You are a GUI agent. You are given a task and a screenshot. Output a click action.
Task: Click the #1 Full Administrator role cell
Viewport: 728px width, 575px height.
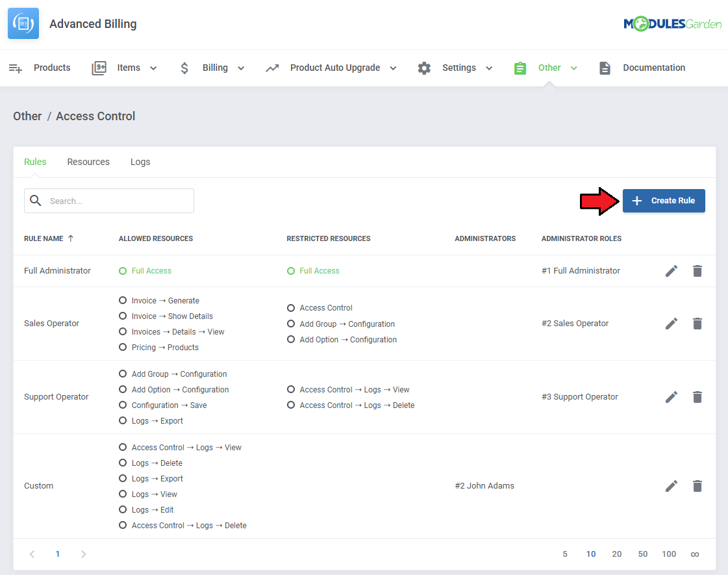(581, 271)
